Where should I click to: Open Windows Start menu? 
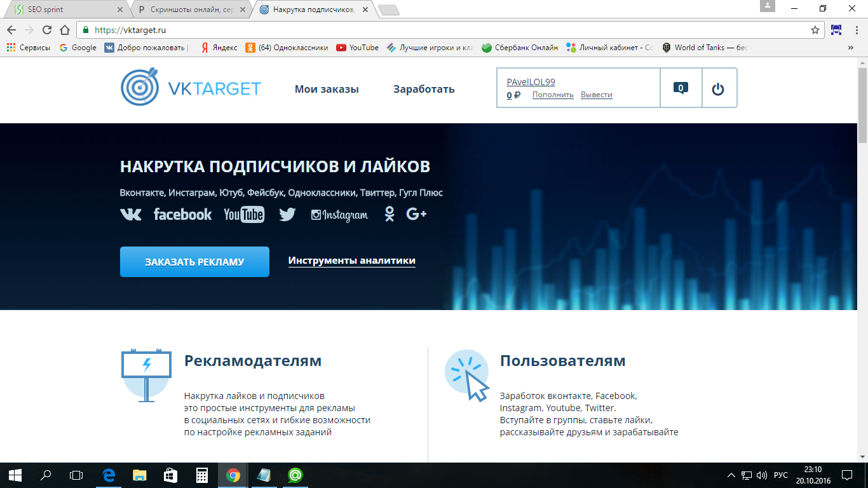(15, 475)
